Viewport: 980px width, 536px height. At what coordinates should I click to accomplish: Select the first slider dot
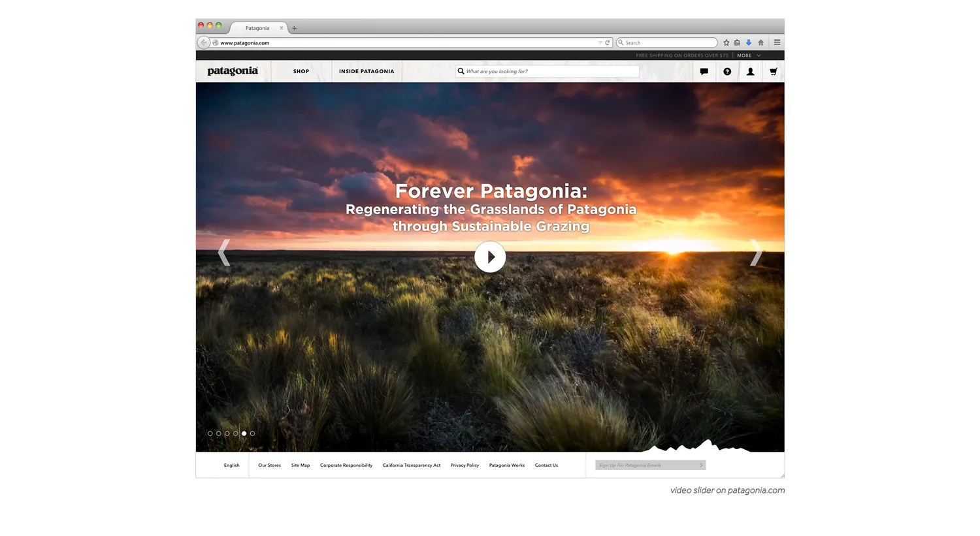pos(210,434)
